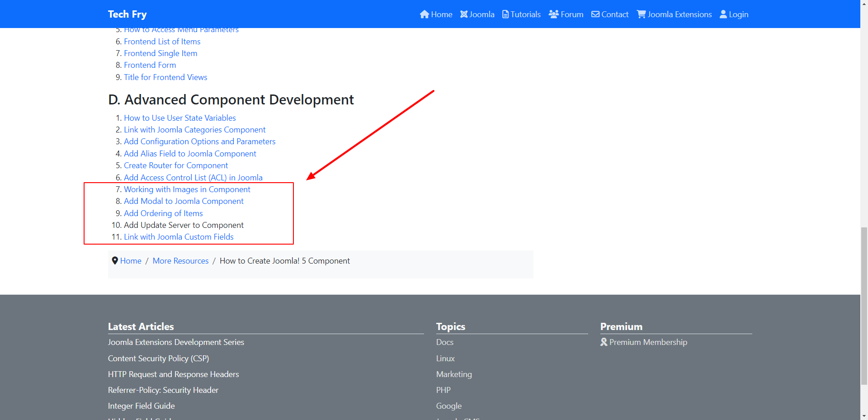
Task: Open 'Working with Images in Component' link
Action: tap(187, 189)
